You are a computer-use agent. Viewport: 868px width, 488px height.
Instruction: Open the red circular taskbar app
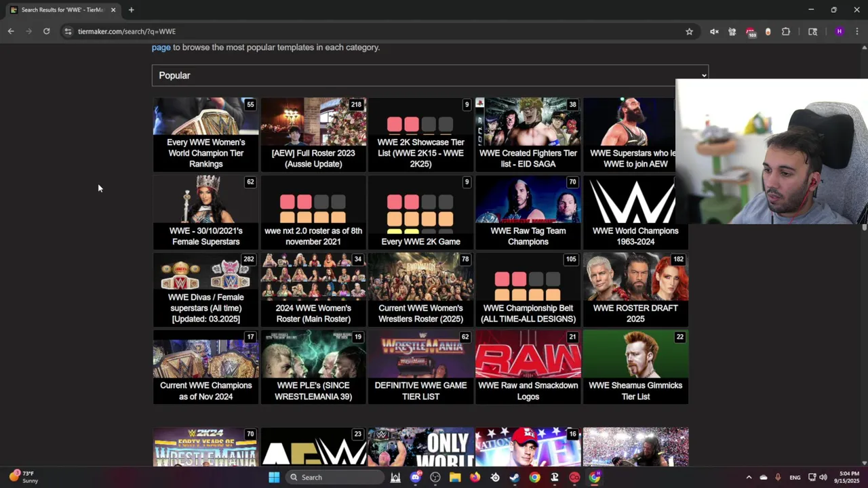coord(574,477)
